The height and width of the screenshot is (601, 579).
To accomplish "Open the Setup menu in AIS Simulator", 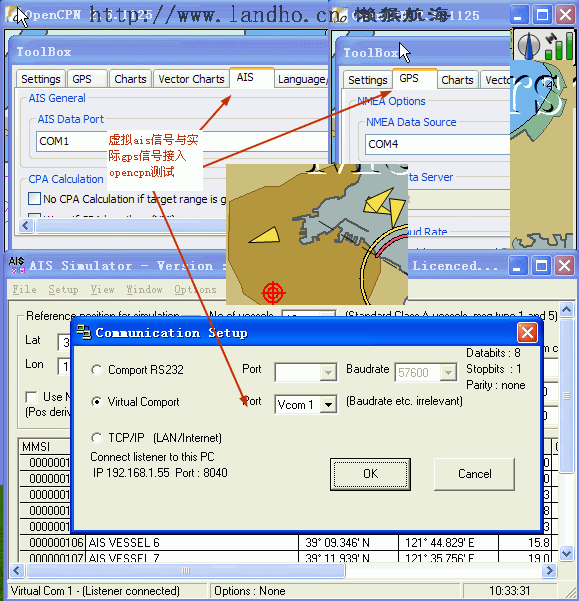I will (63, 289).
